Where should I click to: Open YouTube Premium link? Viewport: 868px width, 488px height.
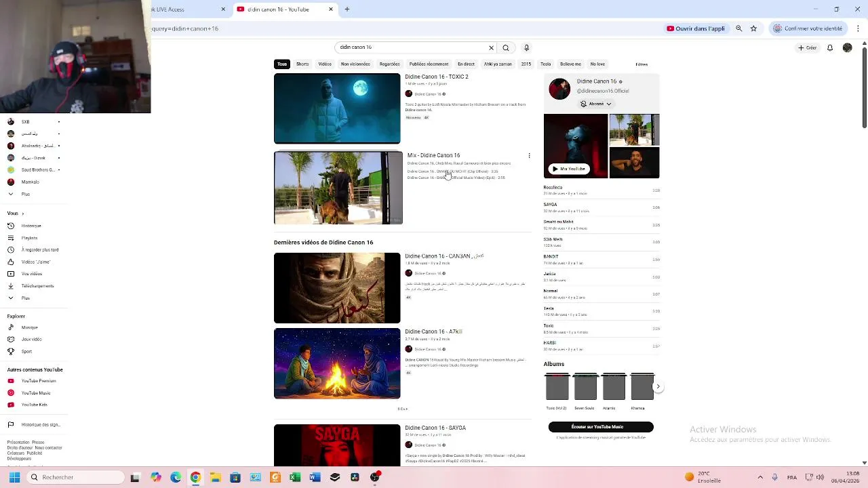[39, 381]
